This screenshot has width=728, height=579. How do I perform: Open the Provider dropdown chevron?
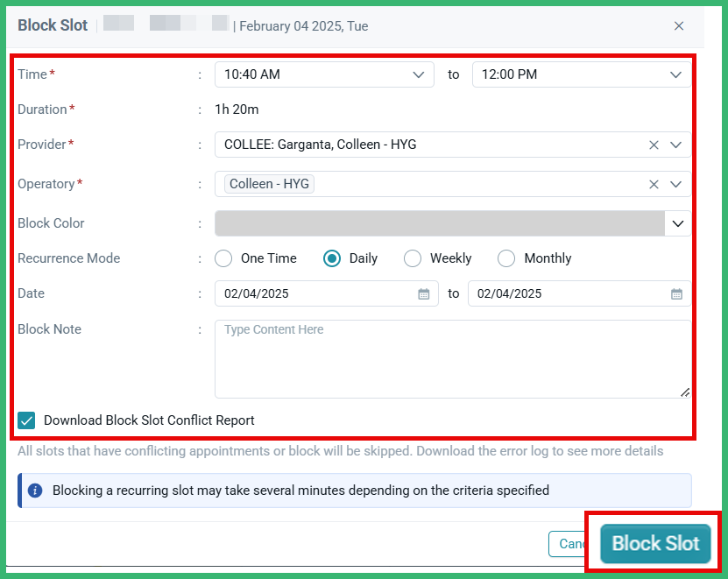(676, 145)
